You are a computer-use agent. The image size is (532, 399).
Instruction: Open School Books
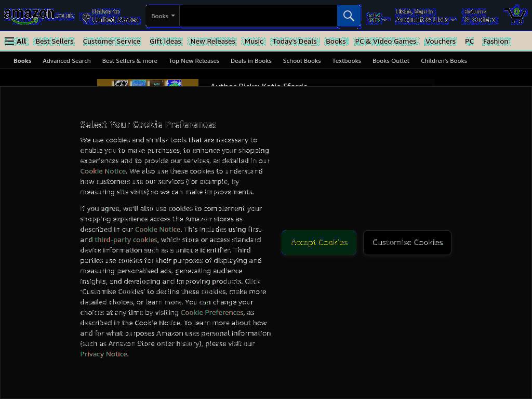pyautogui.click(x=302, y=61)
